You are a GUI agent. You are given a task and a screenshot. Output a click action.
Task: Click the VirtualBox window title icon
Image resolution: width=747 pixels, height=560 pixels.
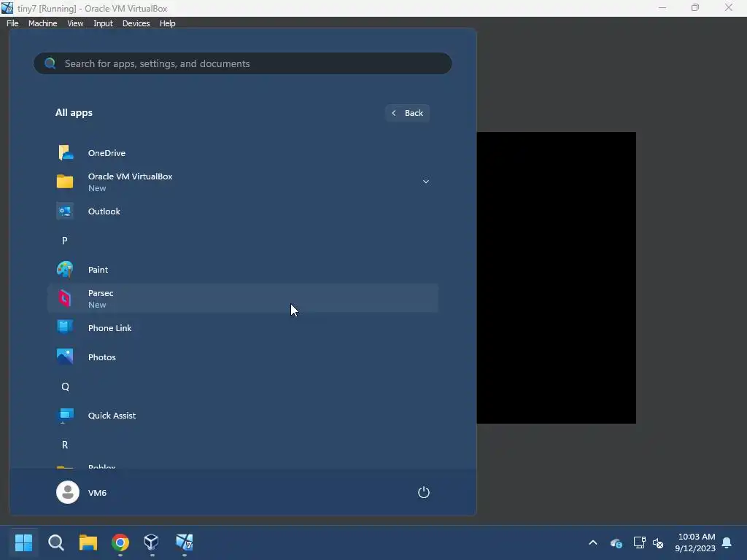[x=7, y=8]
